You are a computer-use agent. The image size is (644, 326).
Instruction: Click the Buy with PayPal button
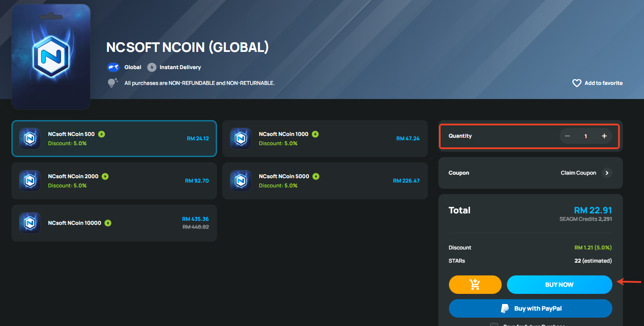coord(531,308)
